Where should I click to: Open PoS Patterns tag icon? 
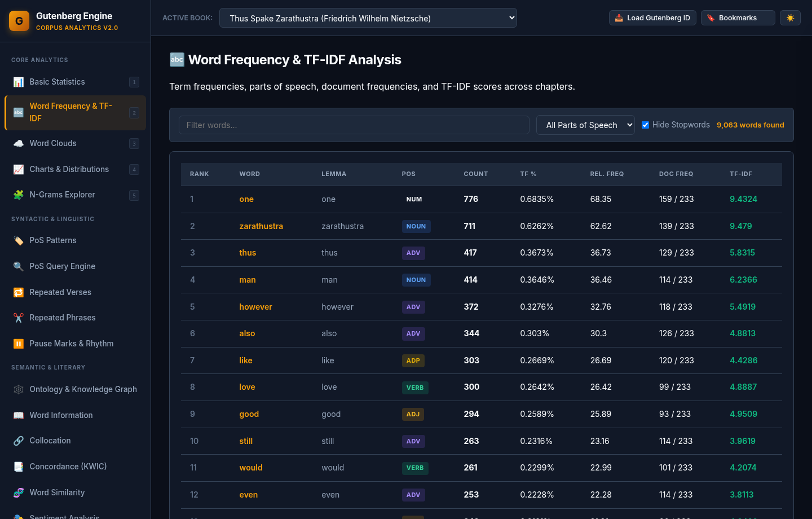tap(19, 240)
